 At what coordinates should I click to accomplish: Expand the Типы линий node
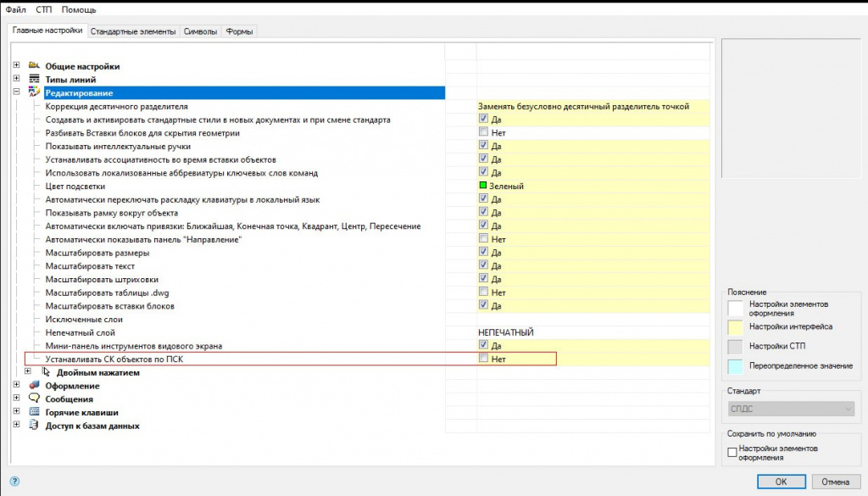pyautogui.click(x=17, y=79)
